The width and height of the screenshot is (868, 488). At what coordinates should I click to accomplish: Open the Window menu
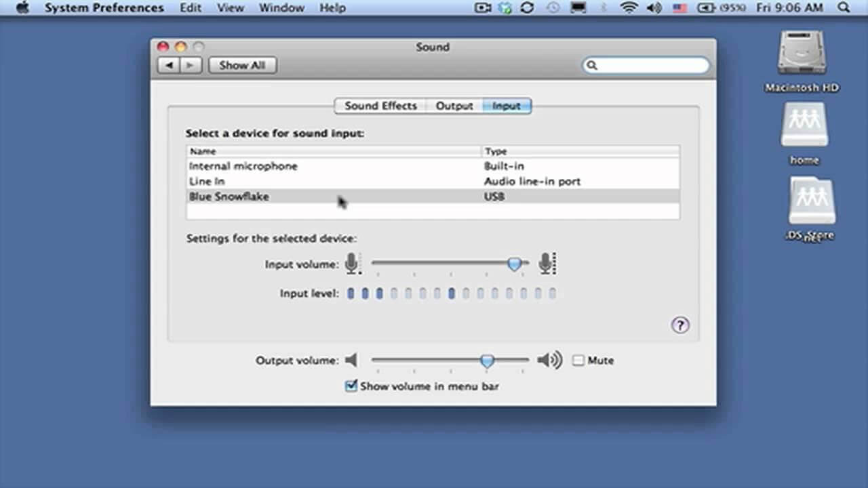(x=281, y=8)
